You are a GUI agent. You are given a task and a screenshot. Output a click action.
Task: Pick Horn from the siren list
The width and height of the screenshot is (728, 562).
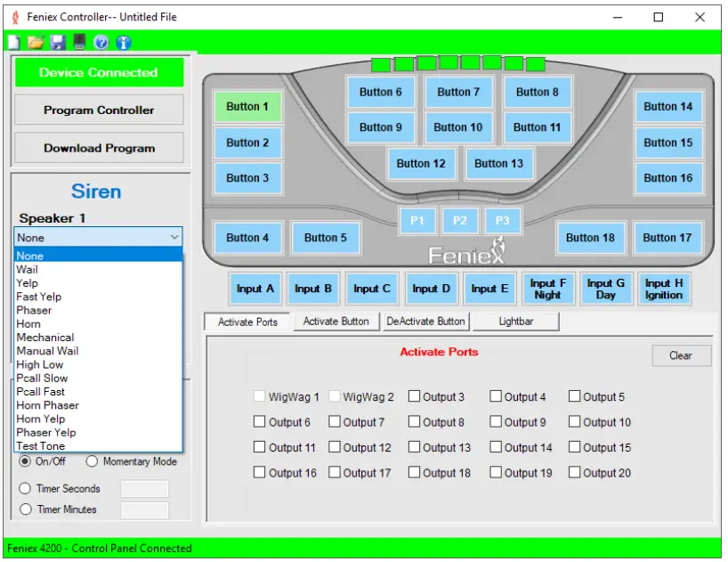[x=98, y=324]
